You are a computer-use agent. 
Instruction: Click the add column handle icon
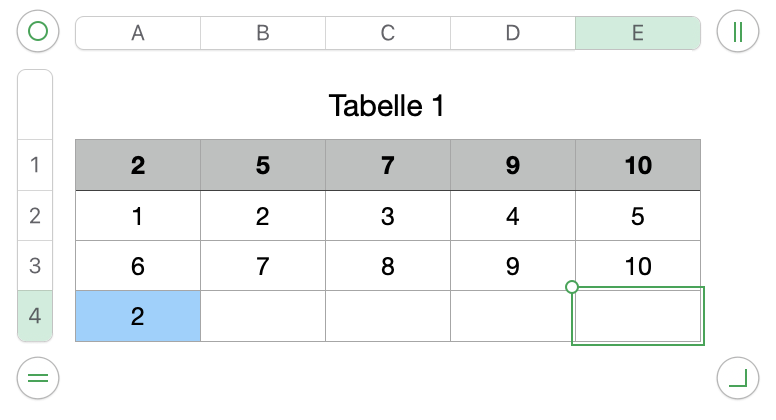(x=738, y=32)
